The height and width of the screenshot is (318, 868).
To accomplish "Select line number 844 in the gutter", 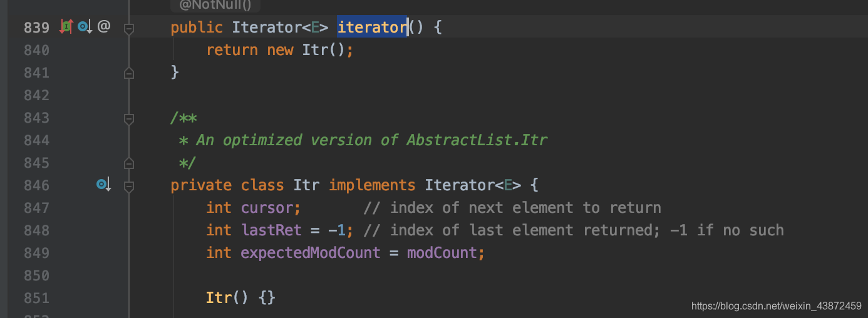I will [36, 140].
